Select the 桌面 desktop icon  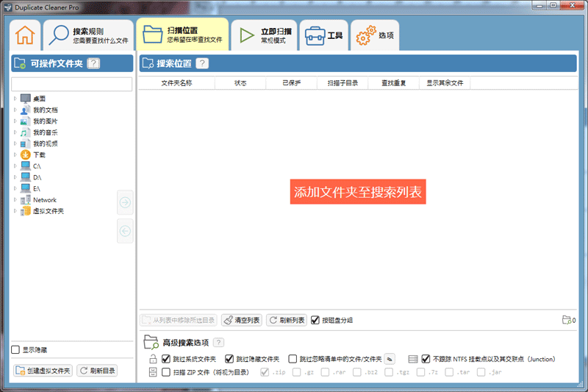coord(26,99)
